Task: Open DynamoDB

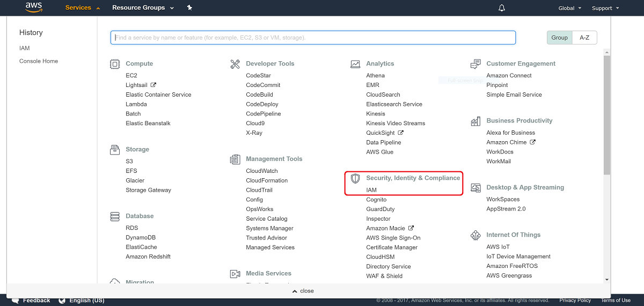Action: 141,238
